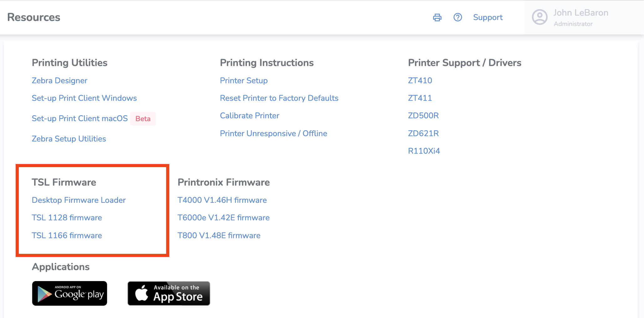Download Desktop Firmware Loader
This screenshot has height=318, width=644.
(x=79, y=200)
